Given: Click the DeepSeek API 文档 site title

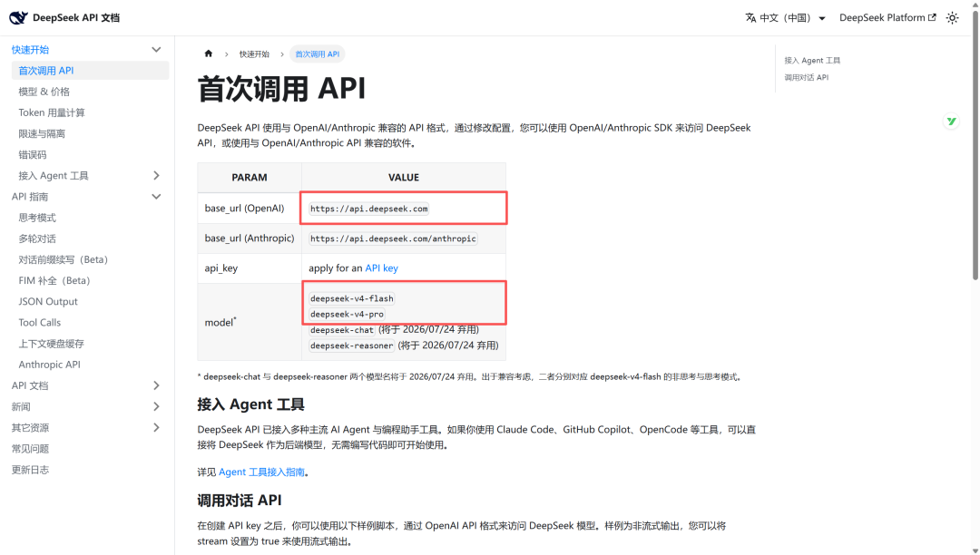Looking at the screenshot, I should pos(76,17).
